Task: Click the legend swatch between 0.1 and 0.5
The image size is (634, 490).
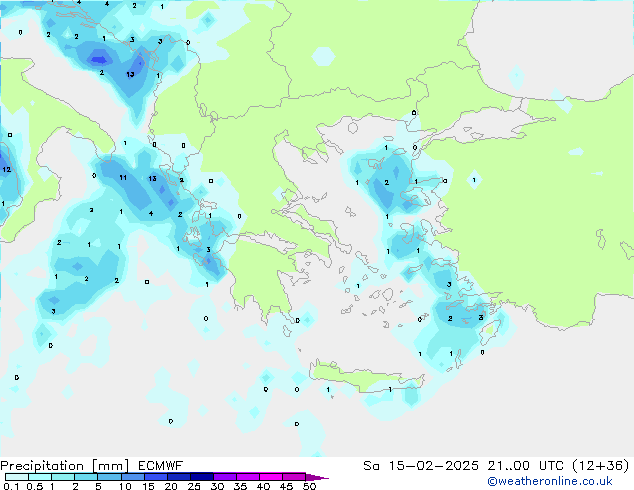Action: tap(17, 477)
